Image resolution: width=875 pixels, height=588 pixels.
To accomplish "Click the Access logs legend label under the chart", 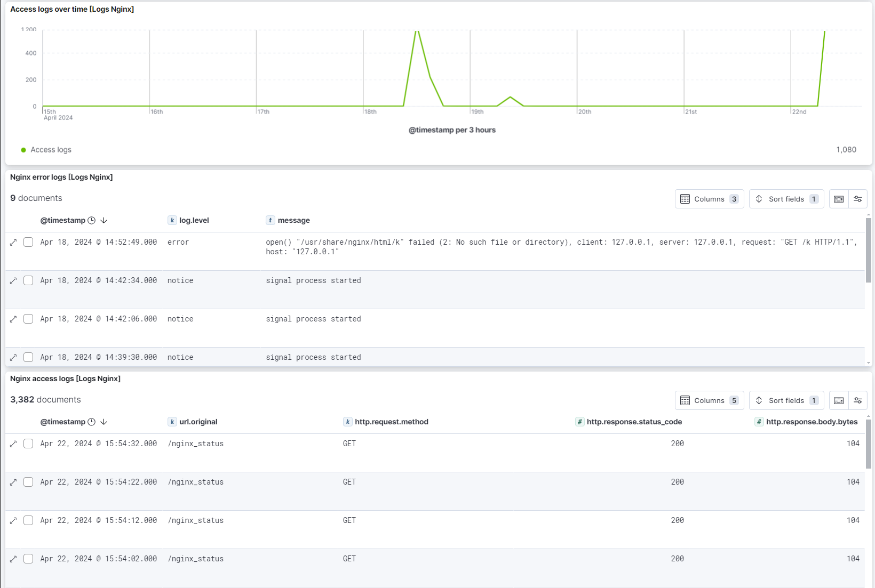I will click(51, 149).
